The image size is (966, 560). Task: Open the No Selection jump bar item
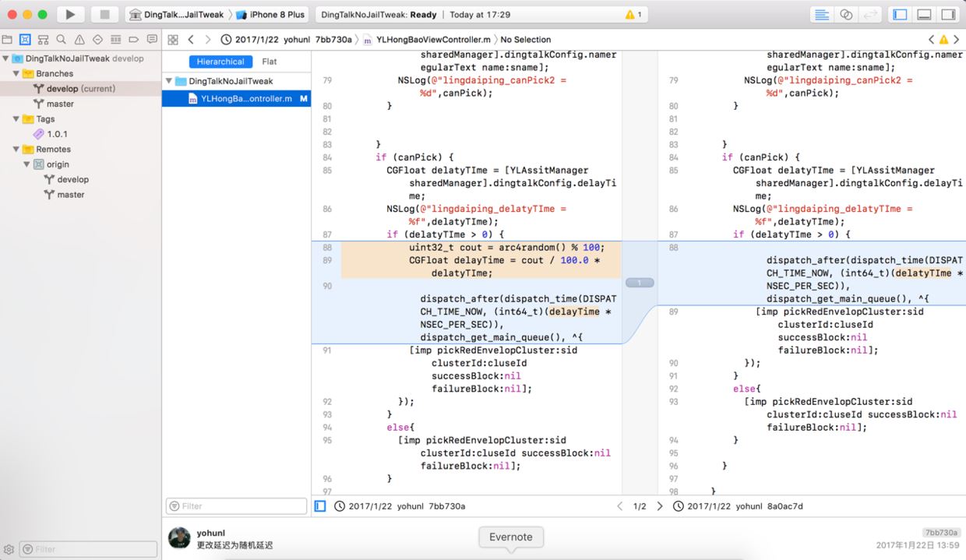coord(526,39)
